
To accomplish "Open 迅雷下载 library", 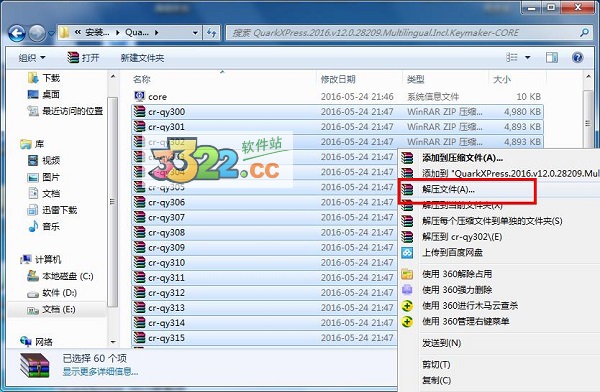I will click(52, 210).
